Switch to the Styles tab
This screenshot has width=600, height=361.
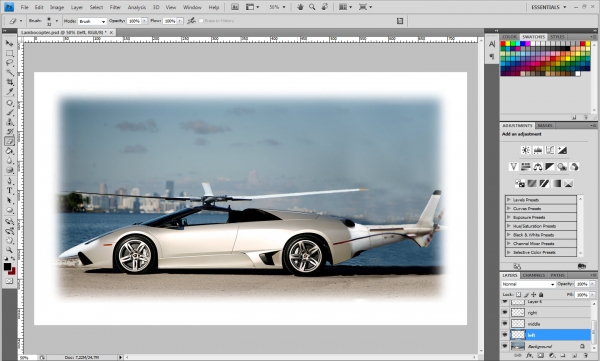(x=557, y=37)
